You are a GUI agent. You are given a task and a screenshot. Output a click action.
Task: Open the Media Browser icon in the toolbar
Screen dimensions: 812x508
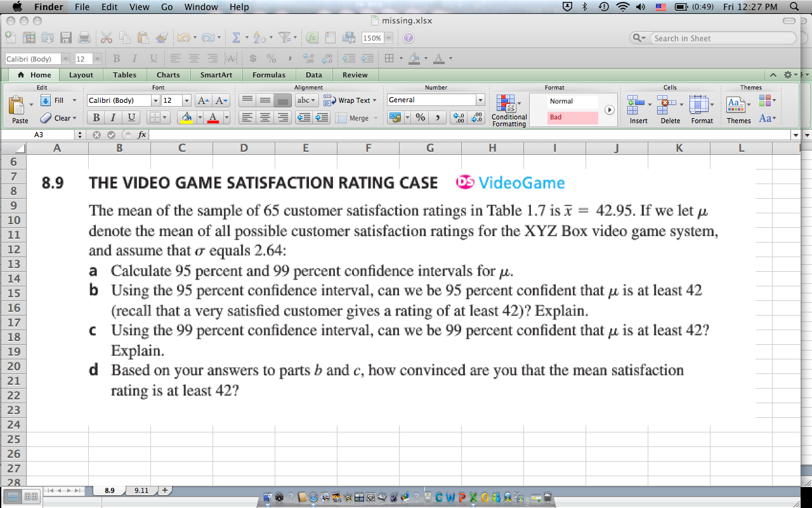pos(348,38)
